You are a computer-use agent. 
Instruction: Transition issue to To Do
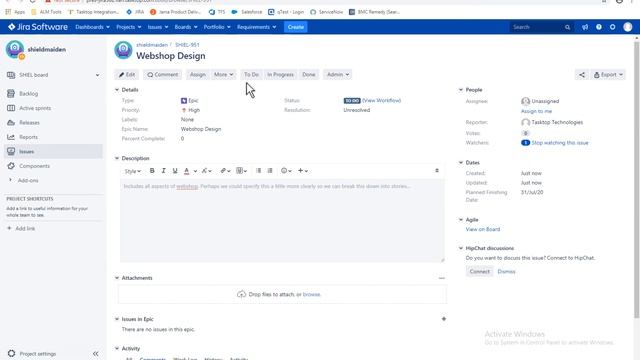(251, 75)
